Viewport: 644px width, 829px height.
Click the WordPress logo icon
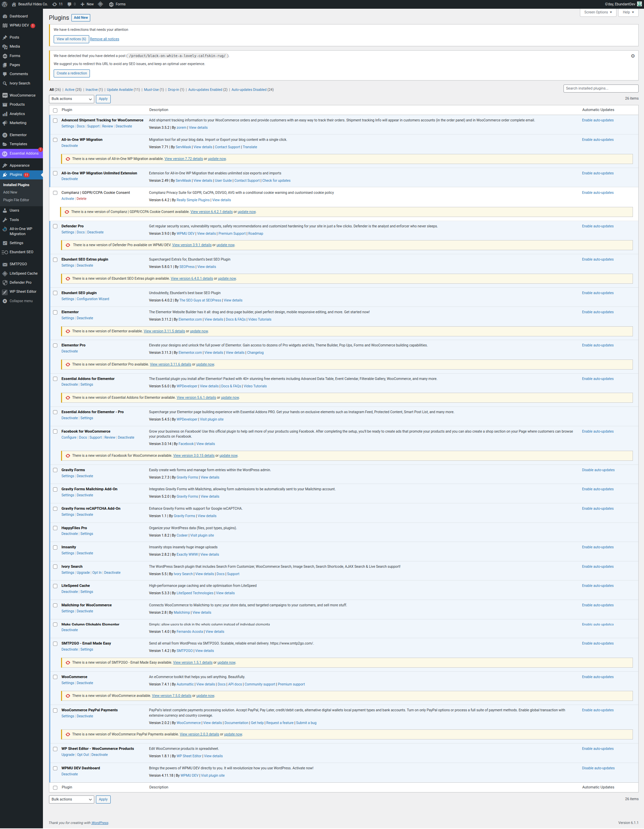pyautogui.click(x=5, y=4)
